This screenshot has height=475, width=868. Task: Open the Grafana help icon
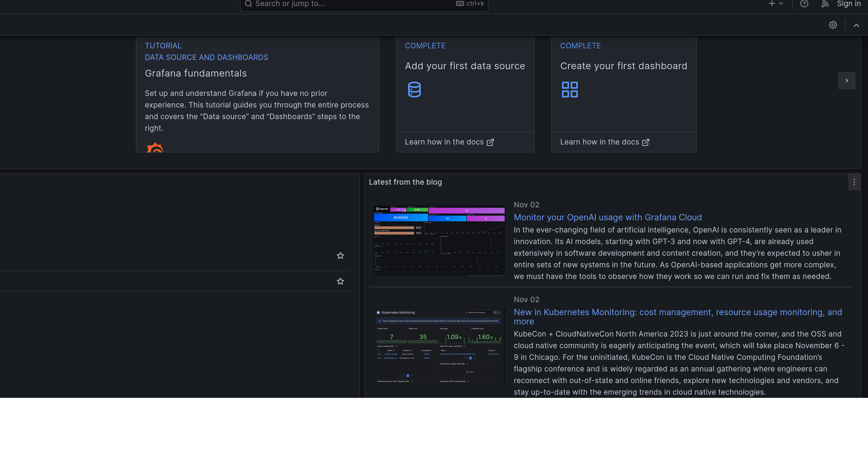click(804, 4)
